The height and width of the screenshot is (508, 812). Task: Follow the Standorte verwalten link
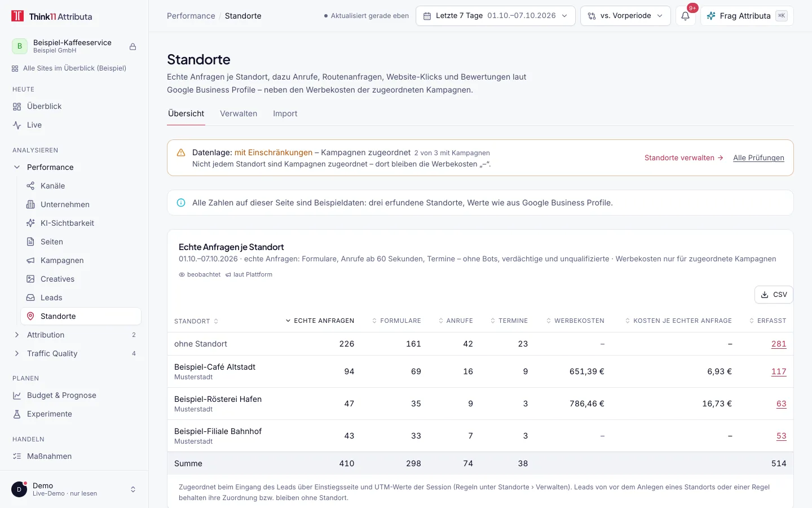683,157
